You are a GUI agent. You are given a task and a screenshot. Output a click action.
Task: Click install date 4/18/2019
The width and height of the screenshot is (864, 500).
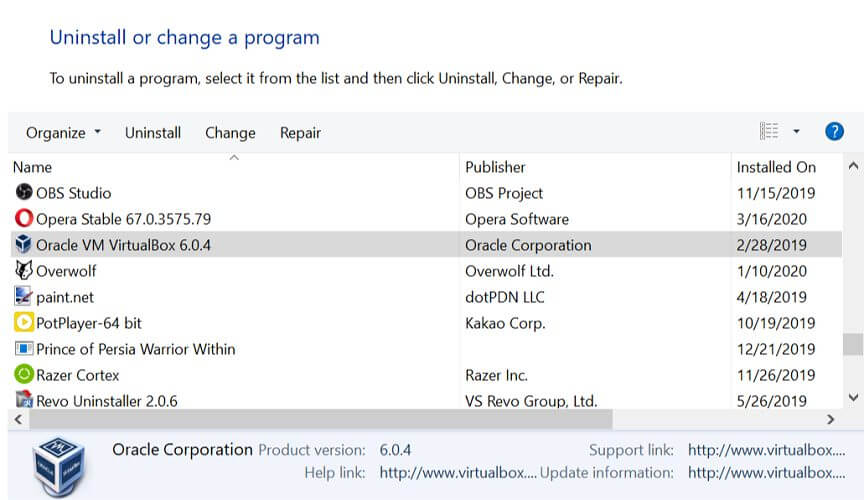(771, 297)
